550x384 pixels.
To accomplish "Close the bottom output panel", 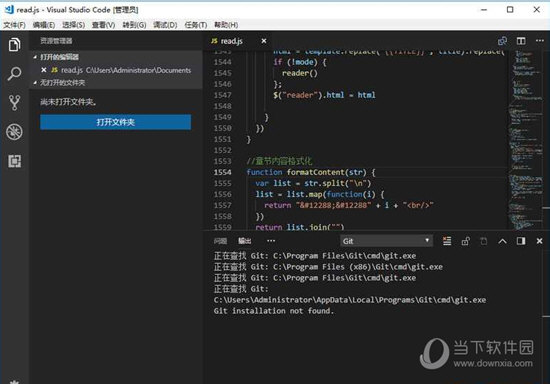I will click(539, 241).
